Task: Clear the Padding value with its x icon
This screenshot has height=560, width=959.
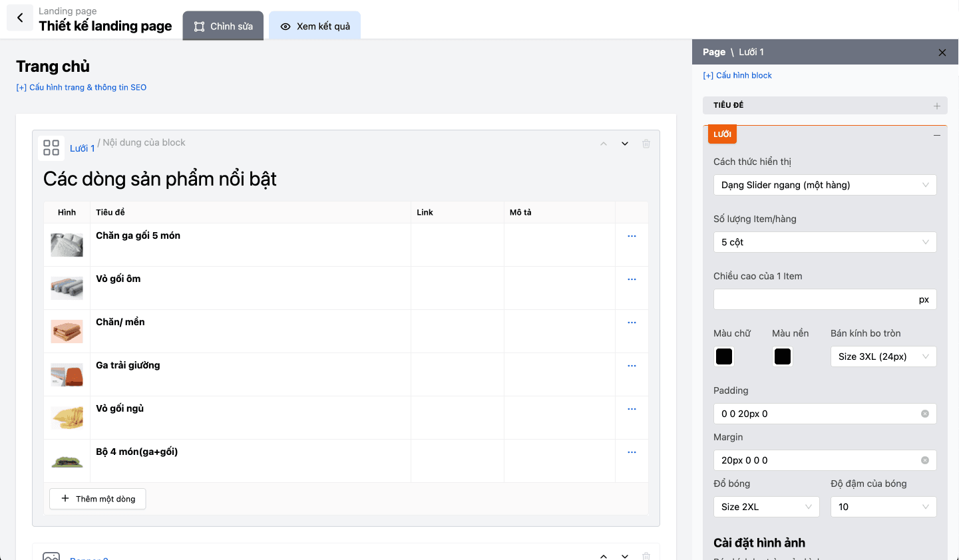Action: pyautogui.click(x=924, y=413)
